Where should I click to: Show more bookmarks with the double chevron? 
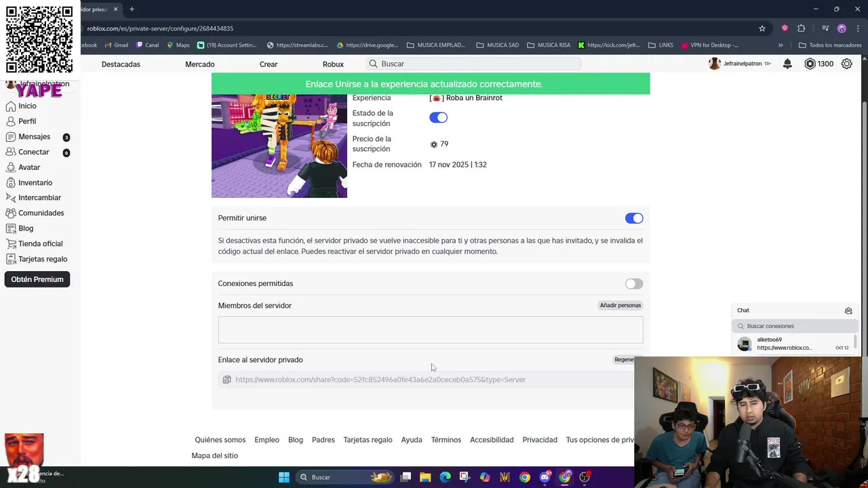click(781, 45)
